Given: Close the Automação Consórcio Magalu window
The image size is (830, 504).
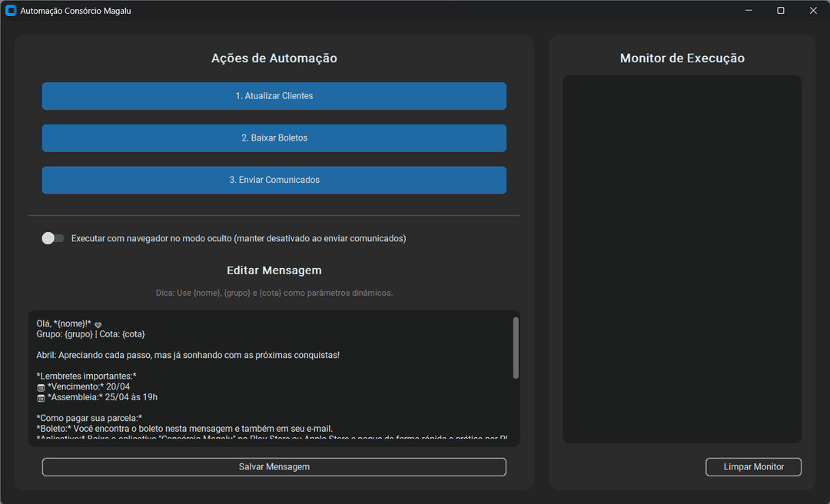Looking at the screenshot, I should point(813,11).
